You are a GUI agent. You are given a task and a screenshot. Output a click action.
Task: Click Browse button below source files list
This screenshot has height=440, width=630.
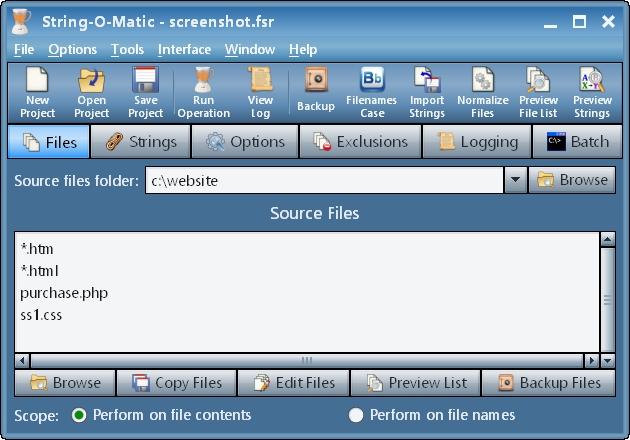(65, 383)
